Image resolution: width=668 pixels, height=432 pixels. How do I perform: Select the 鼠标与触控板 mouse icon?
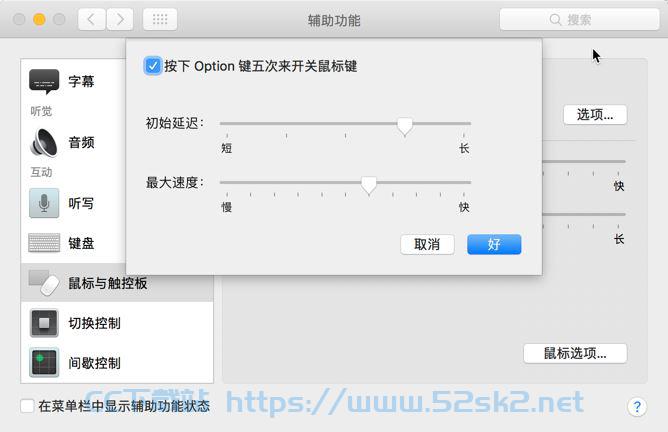44,283
